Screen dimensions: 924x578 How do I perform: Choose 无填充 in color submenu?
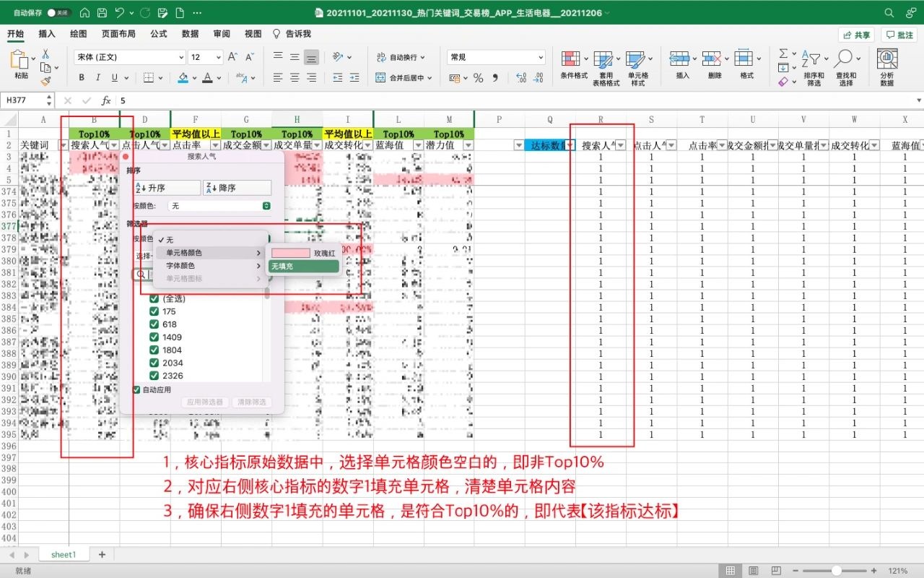click(x=303, y=267)
